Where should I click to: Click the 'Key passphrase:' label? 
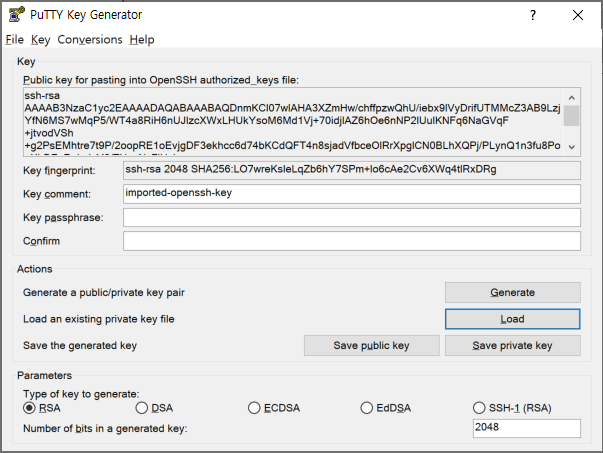click(63, 218)
